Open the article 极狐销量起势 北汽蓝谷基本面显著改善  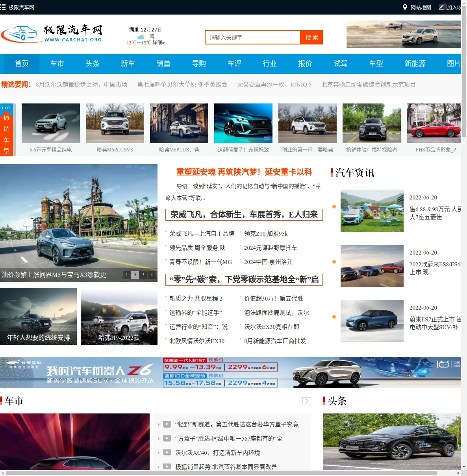226,467
